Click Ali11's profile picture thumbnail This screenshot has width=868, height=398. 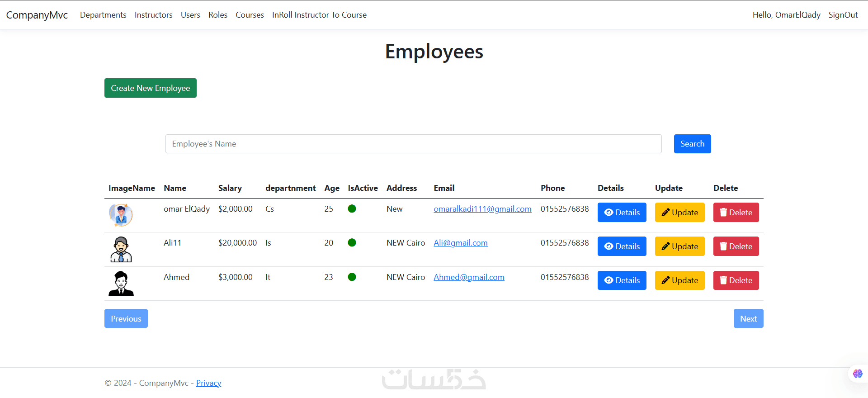pos(121,249)
